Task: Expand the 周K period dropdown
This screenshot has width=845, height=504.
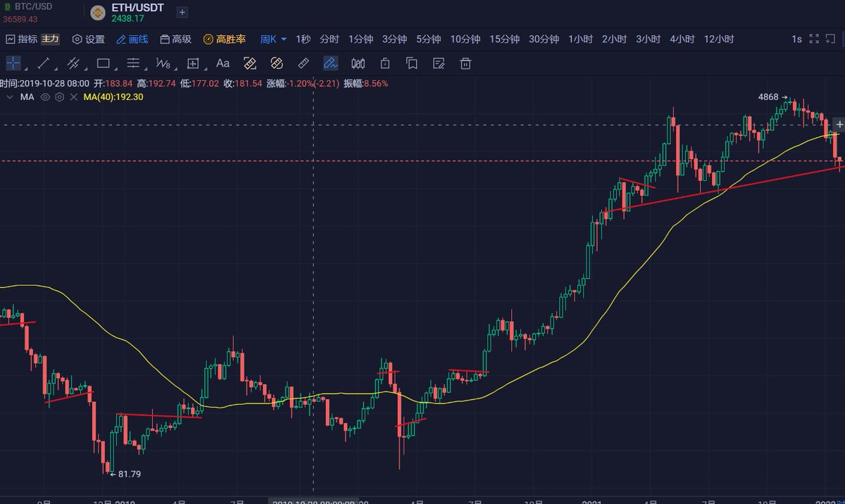Action: click(273, 39)
